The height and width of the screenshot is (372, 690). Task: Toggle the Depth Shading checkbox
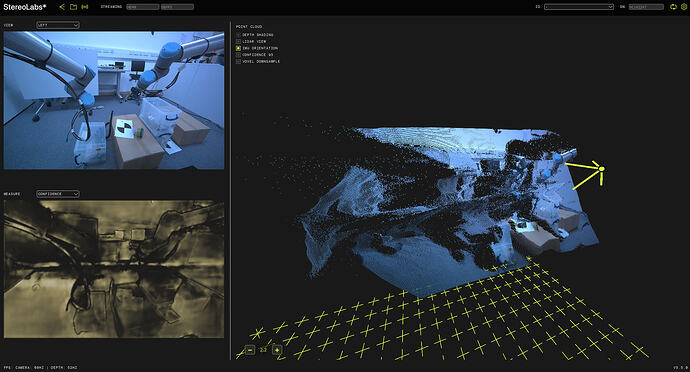coord(239,35)
